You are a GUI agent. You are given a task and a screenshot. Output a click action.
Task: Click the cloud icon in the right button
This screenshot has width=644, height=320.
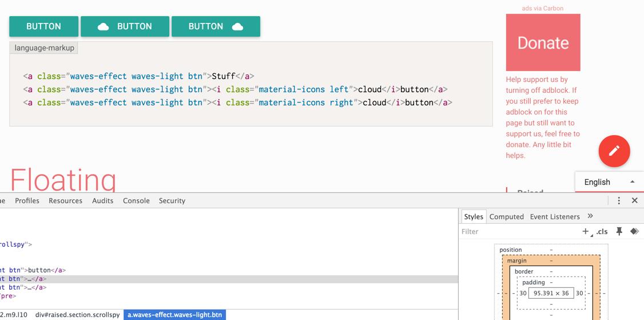pos(237,27)
